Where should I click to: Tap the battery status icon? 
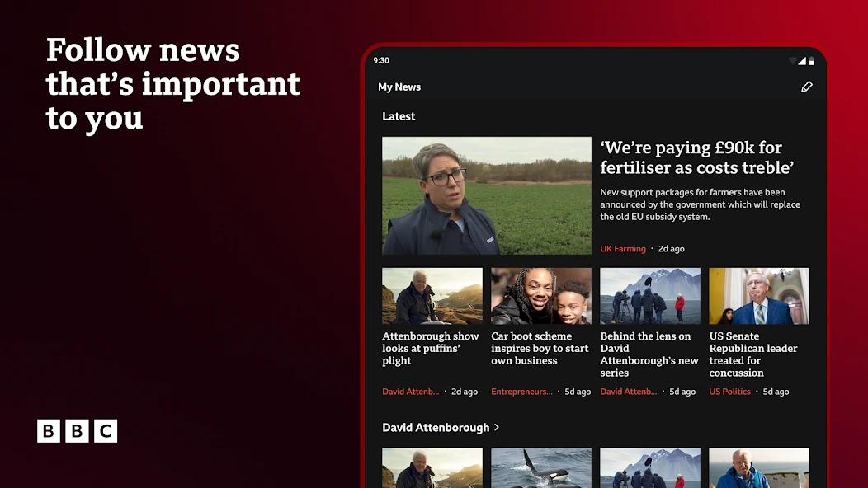[x=812, y=61]
